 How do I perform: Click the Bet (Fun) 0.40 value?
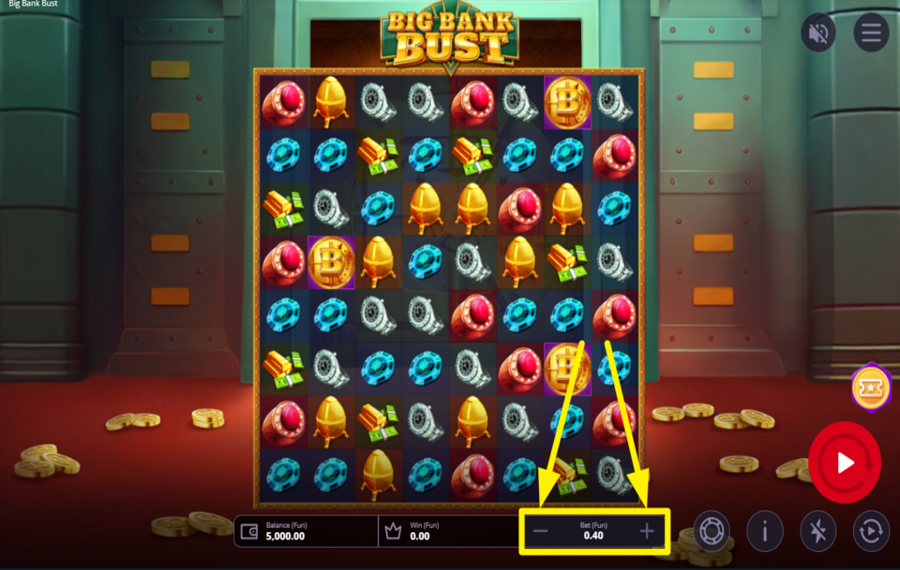point(593,536)
